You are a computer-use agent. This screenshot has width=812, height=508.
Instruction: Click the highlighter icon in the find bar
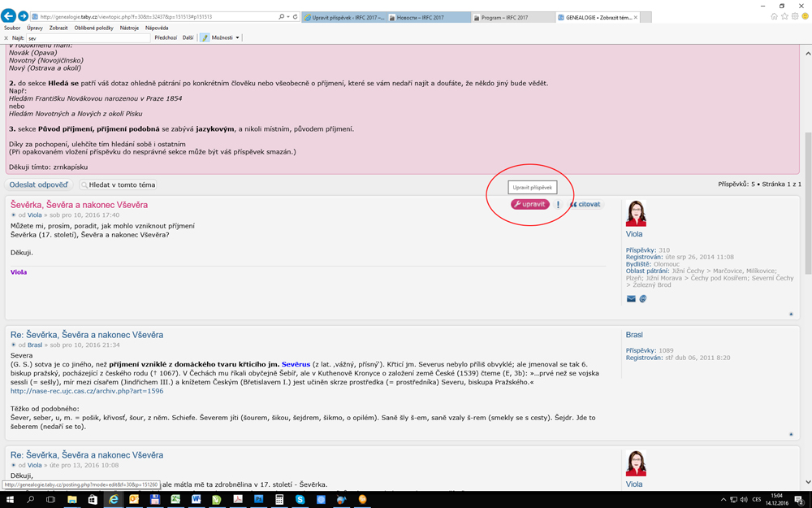tap(205, 37)
